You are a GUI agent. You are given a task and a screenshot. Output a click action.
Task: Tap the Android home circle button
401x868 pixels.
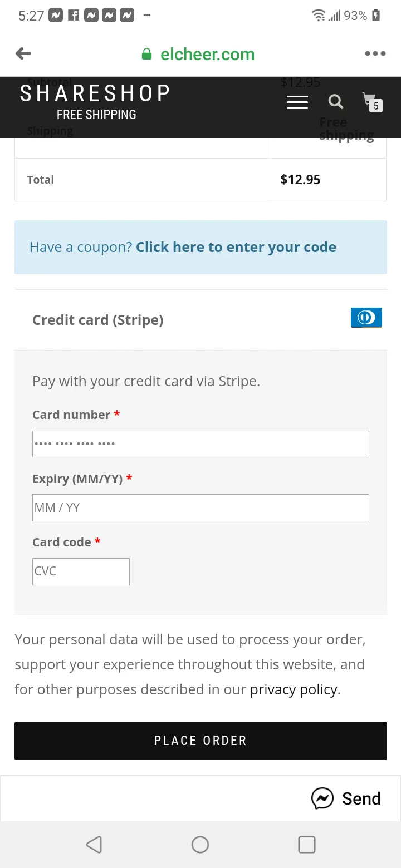200,844
